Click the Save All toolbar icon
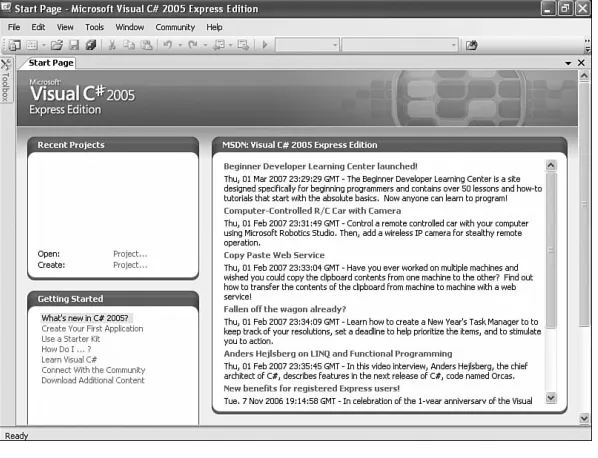 click(91, 45)
